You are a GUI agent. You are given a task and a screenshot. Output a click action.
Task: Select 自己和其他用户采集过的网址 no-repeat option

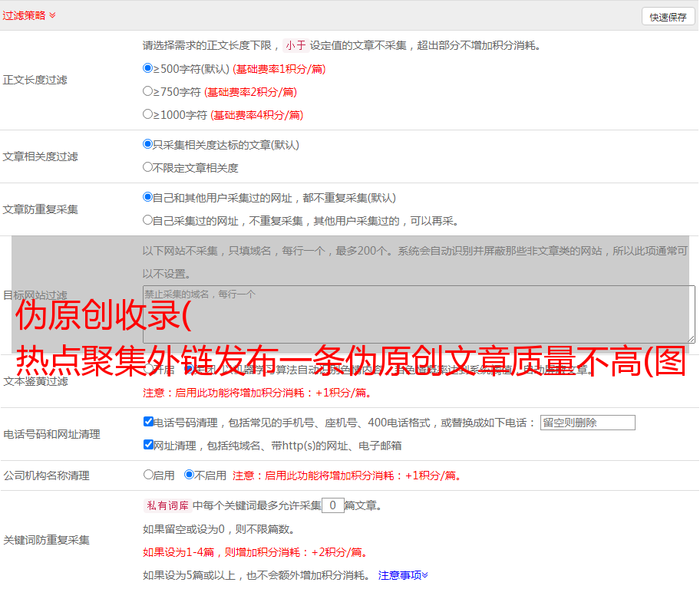click(x=148, y=197)
